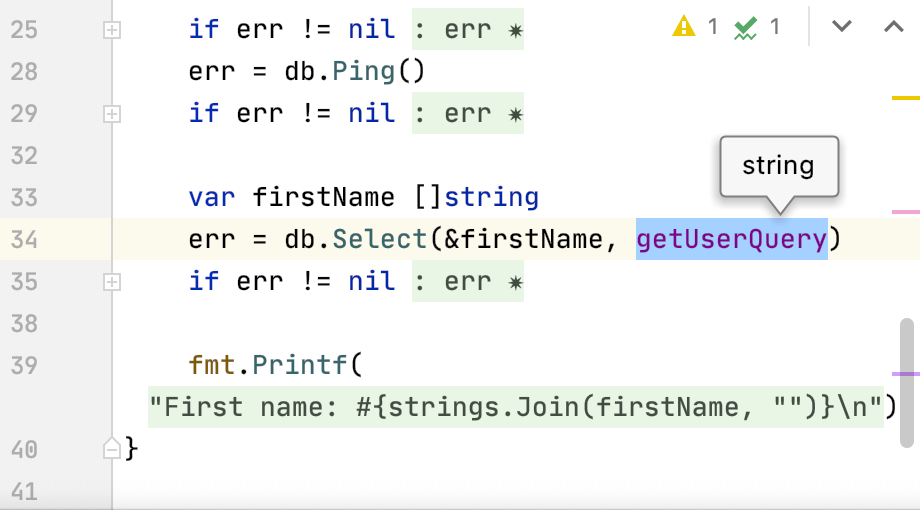Viewport: 920px width, 510px height.
Task: Click the folded string literal "First name"
Action: coord(516,407)
